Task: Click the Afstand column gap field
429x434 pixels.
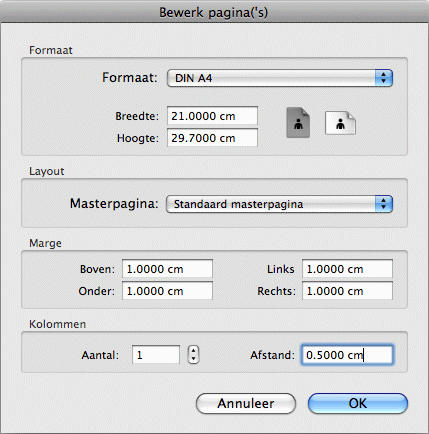Action: tap(347, 355)
